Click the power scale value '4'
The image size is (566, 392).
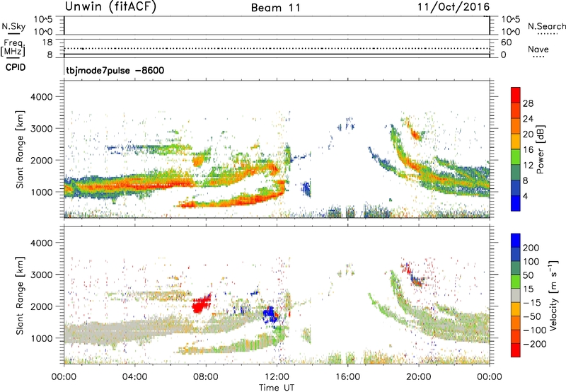click(525, 196)
